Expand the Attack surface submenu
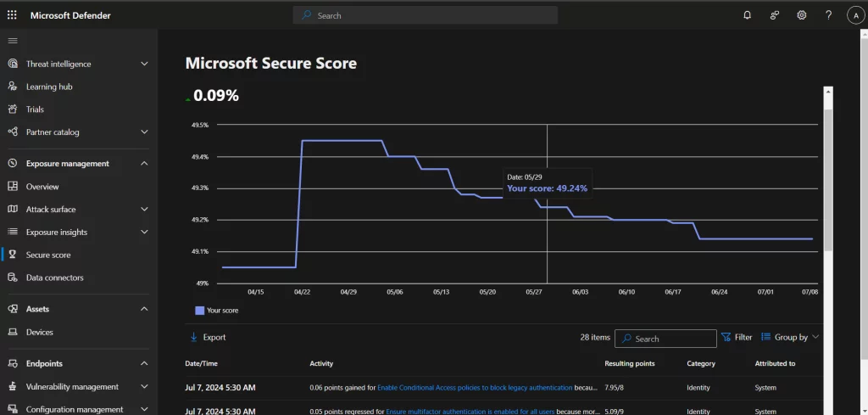Screen dimensions: 868x415 [144, 210]
